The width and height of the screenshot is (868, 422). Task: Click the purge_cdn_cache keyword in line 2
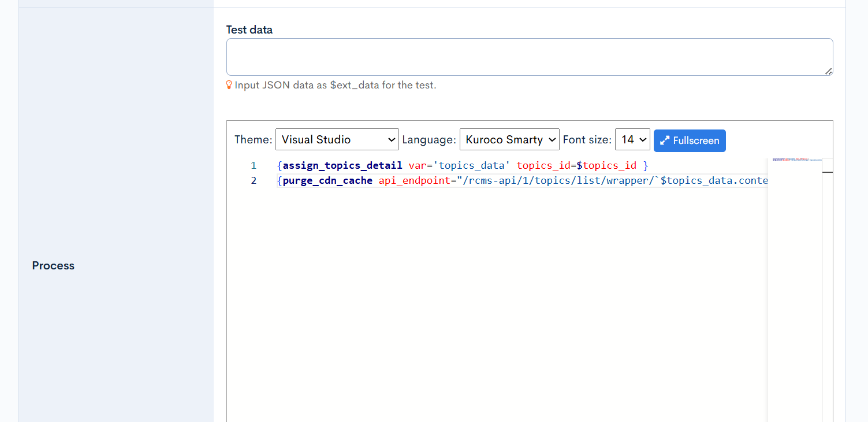click(x=327, y=180)
